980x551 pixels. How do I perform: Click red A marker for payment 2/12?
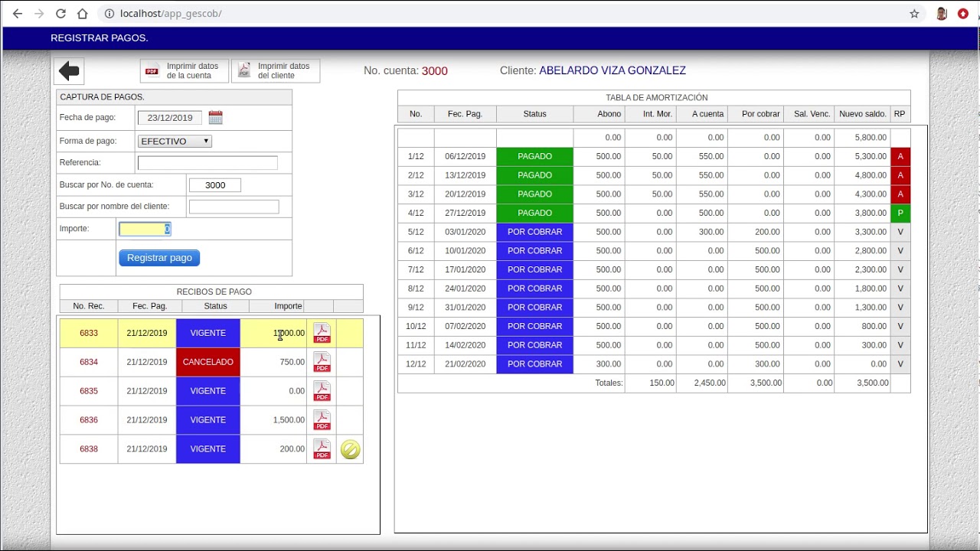click(900, 175)
